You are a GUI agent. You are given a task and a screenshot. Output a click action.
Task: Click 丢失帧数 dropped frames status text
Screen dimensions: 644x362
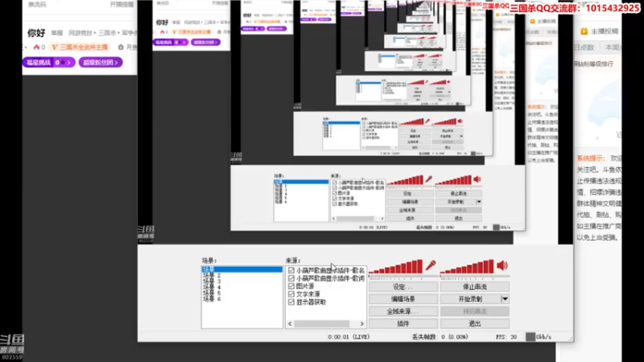point(440,337)
